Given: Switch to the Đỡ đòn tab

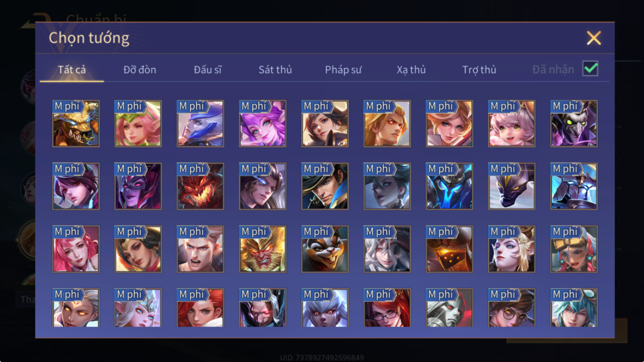Looking at the screenshot, I should [x=140, y=70].
